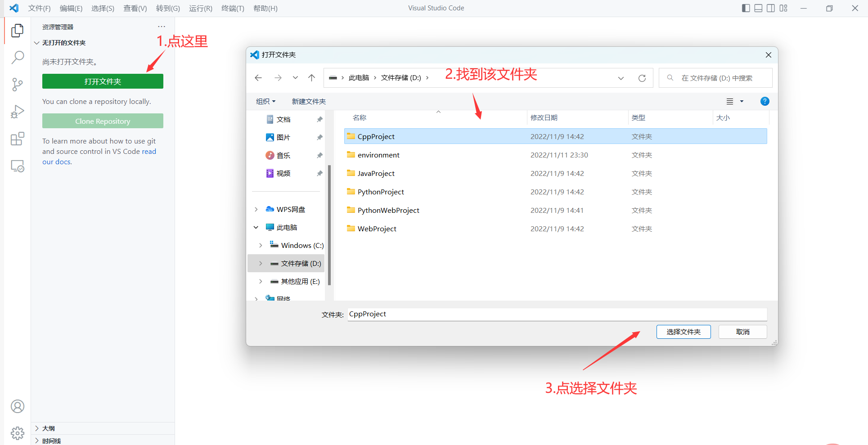
Task: Select the PythonProject folder
Action: point(555,192)
